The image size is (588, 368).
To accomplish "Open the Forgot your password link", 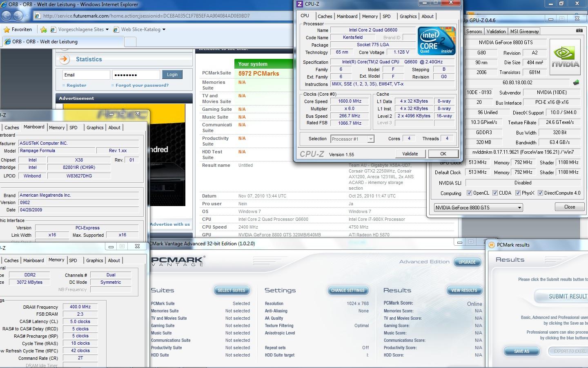I will tap(142, 85).
